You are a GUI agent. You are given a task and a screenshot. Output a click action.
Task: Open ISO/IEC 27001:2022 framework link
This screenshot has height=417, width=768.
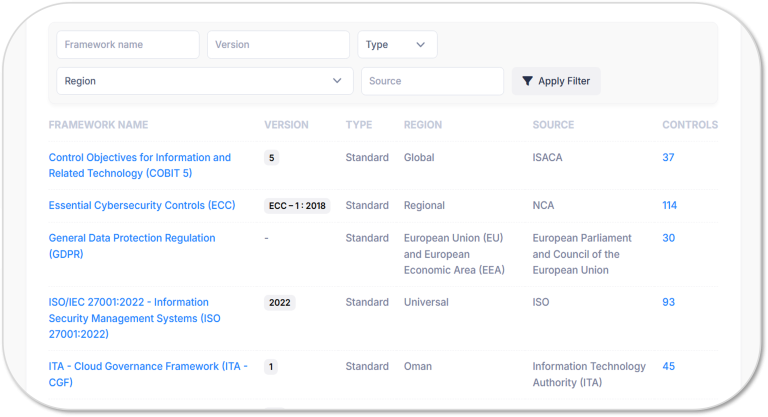(135, 318)
